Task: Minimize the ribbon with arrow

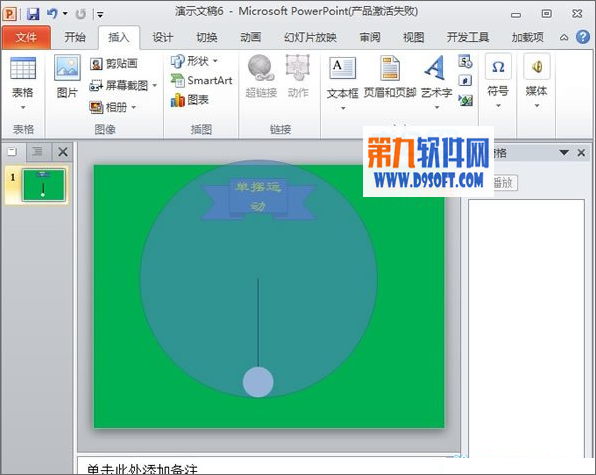Action: (x=564, y=37)
